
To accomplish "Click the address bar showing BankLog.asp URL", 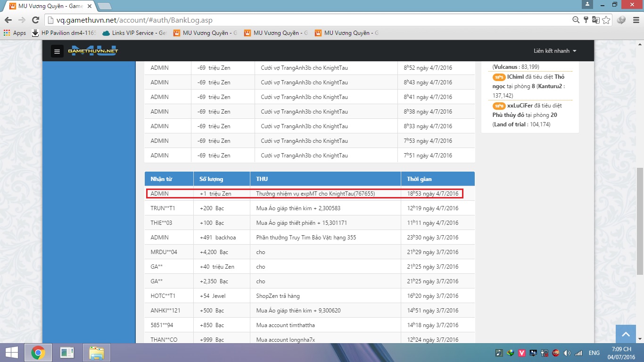I will coord(306,20).
